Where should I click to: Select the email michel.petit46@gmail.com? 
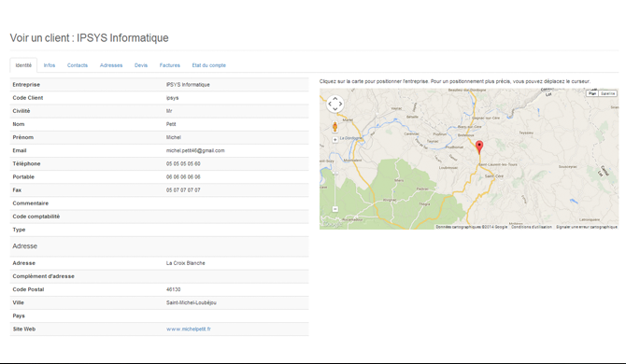tap(195, 150)
